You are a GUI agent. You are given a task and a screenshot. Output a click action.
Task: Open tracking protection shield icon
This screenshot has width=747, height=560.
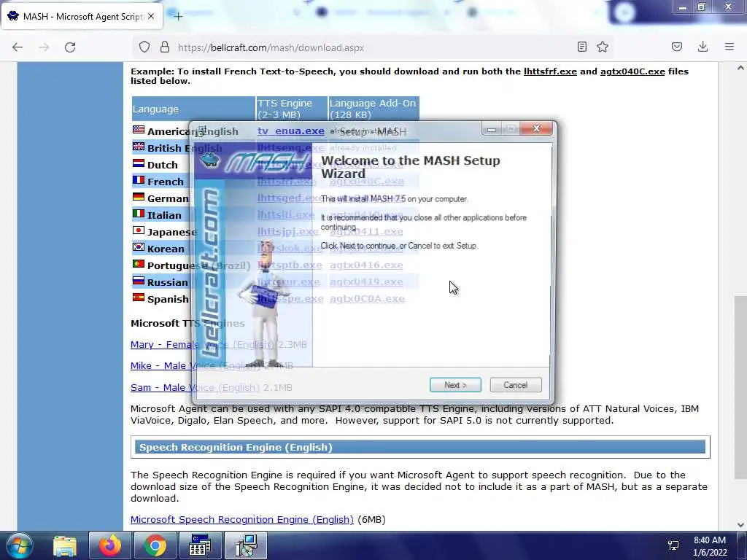coord(144,47)
